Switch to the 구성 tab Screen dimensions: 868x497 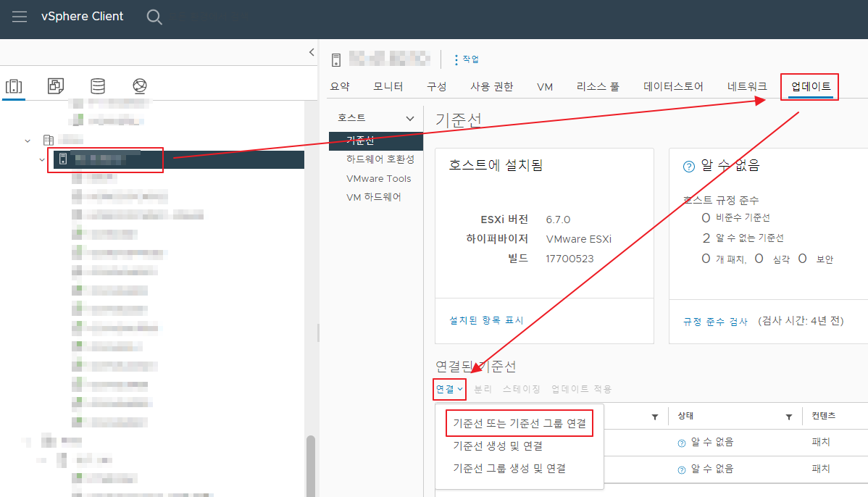436,86
